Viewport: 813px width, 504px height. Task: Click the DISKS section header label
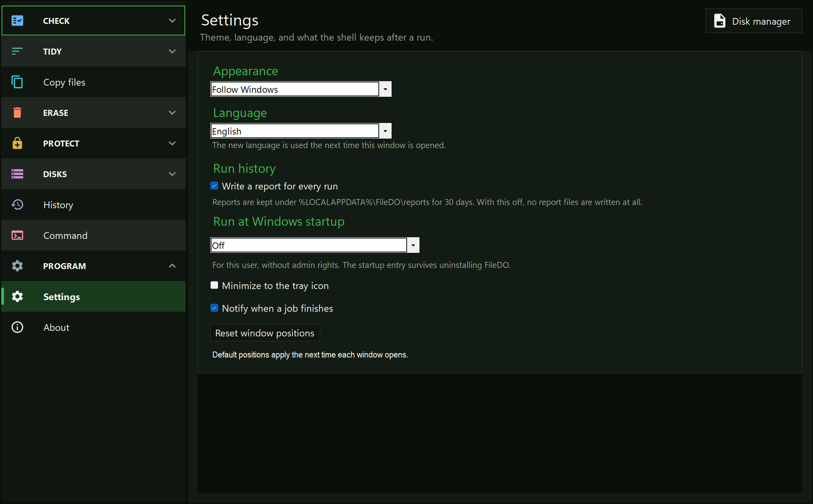(x=55, y=174)
